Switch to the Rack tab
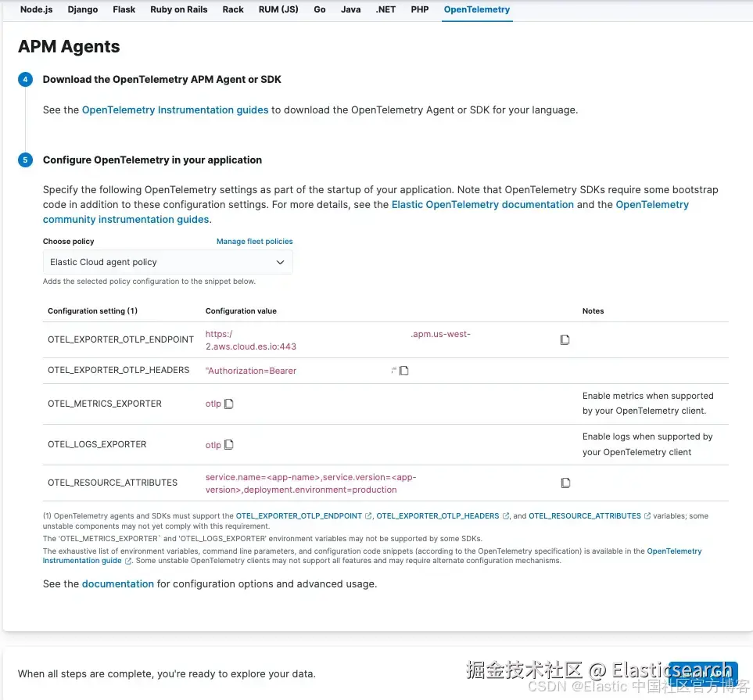 point(233,9)
